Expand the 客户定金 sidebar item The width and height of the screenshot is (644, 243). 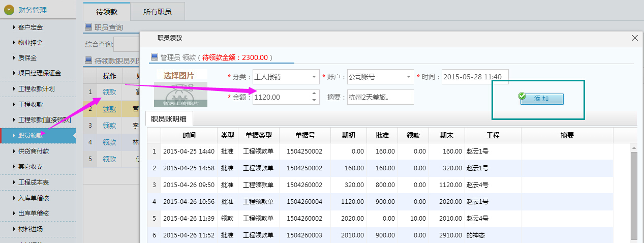(x=30, y=27)
